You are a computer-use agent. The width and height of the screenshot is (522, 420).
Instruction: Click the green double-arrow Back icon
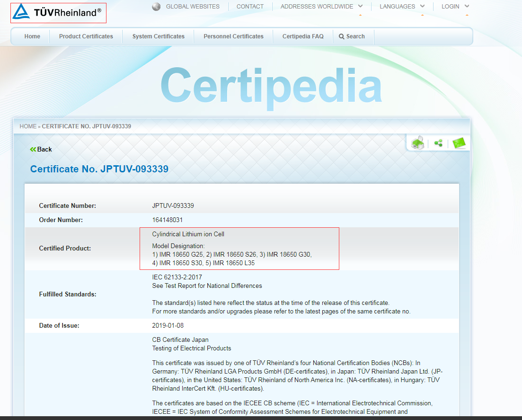(x=33, y=150)
